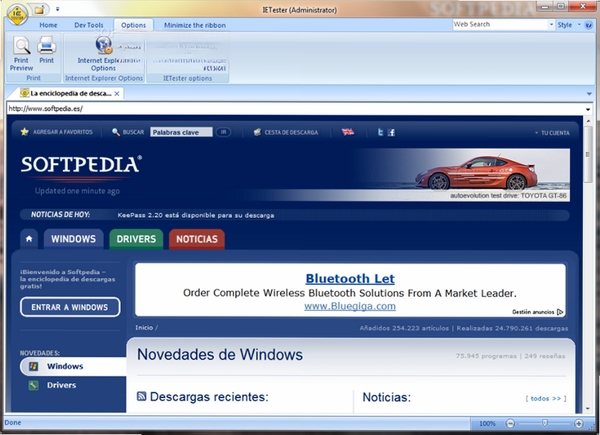Click the Drivers icon under Novedades
Screen dimensions: 600x435
click(33, 385)
